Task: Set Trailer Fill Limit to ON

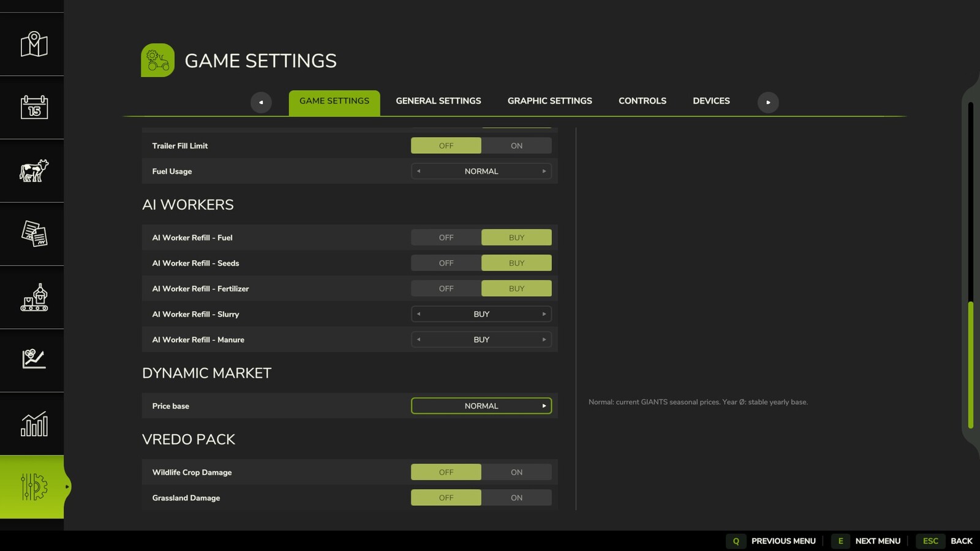Action: (516, 146)
